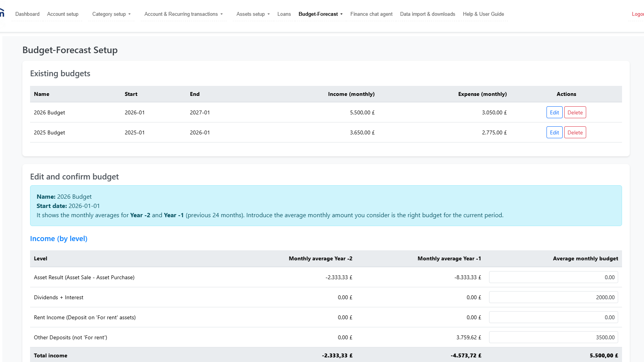Image resolution: width=644 pixels, height=362 pixels.
Task: Open Finance chat agent
Action: 372,14
